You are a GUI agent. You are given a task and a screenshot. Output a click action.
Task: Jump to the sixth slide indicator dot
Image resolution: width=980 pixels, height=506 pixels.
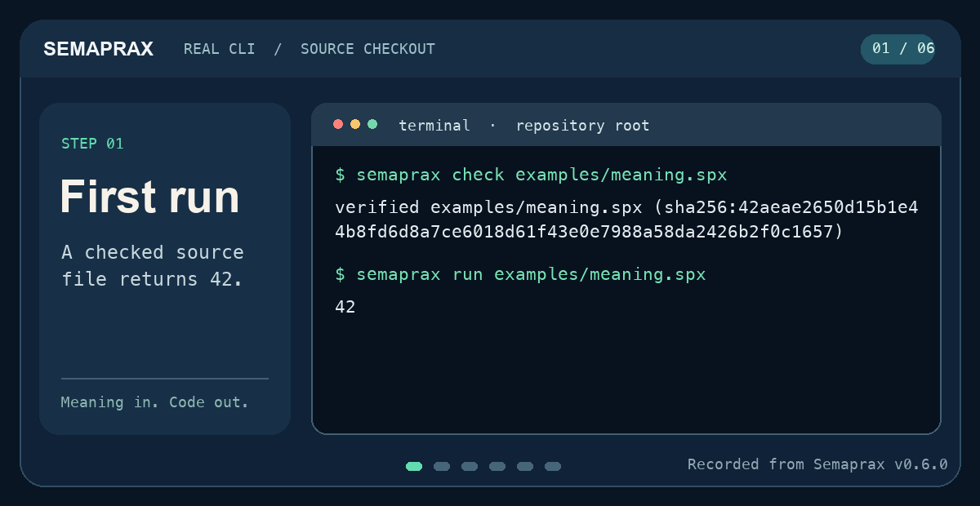click(553, 467)
